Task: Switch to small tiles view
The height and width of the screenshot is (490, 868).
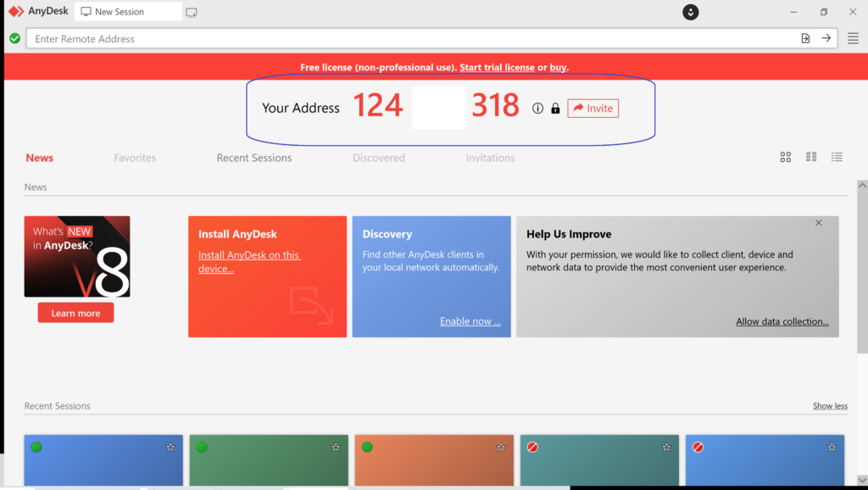Action: (x=811, y=157)
